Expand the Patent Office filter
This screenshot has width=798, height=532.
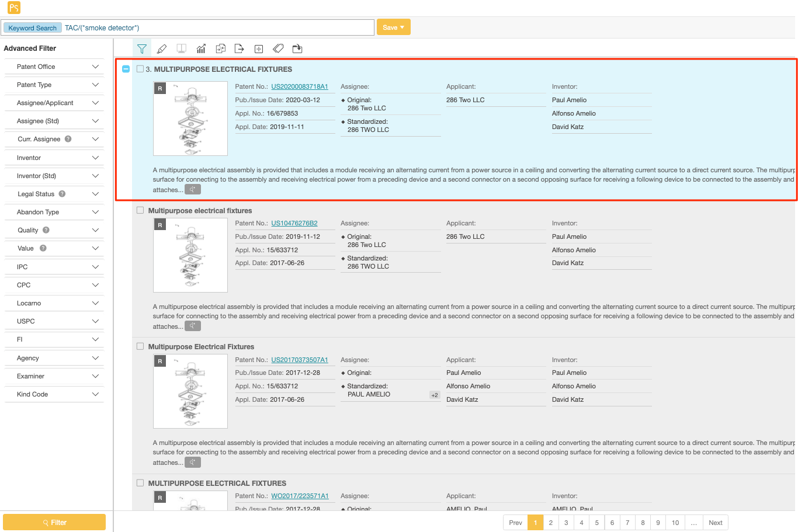coord(54,67)
